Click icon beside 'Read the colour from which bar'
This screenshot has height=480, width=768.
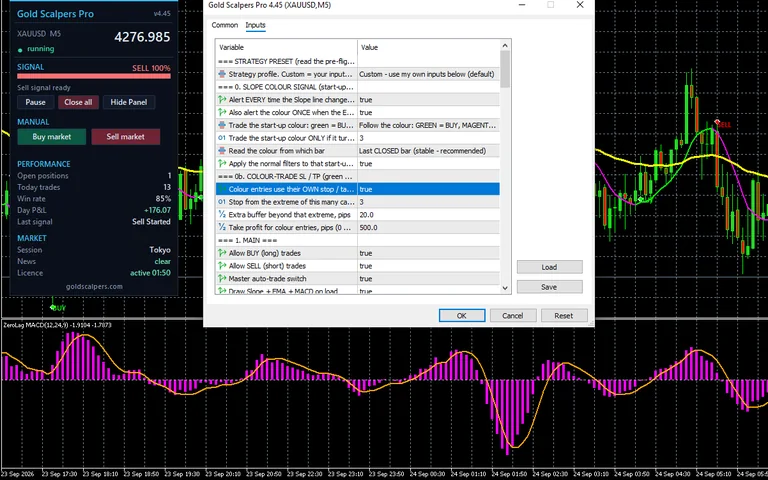click(x=222, y=151)
